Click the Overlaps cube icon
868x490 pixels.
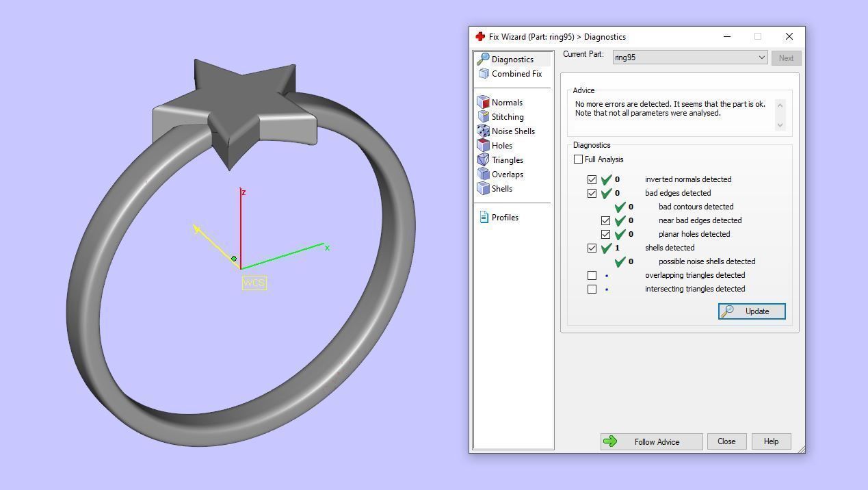[x=484, y=175]
